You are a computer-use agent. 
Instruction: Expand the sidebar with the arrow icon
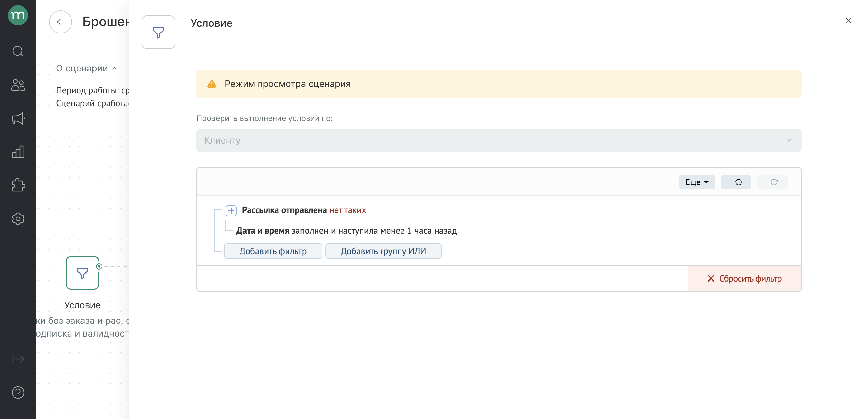[x=18, y=359]
